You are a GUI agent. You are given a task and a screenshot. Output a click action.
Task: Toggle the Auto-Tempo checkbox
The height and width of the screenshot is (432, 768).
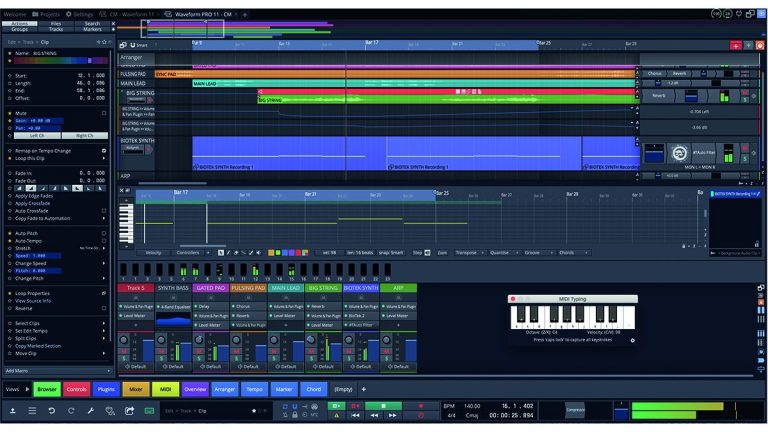click(x=104, y=241)
